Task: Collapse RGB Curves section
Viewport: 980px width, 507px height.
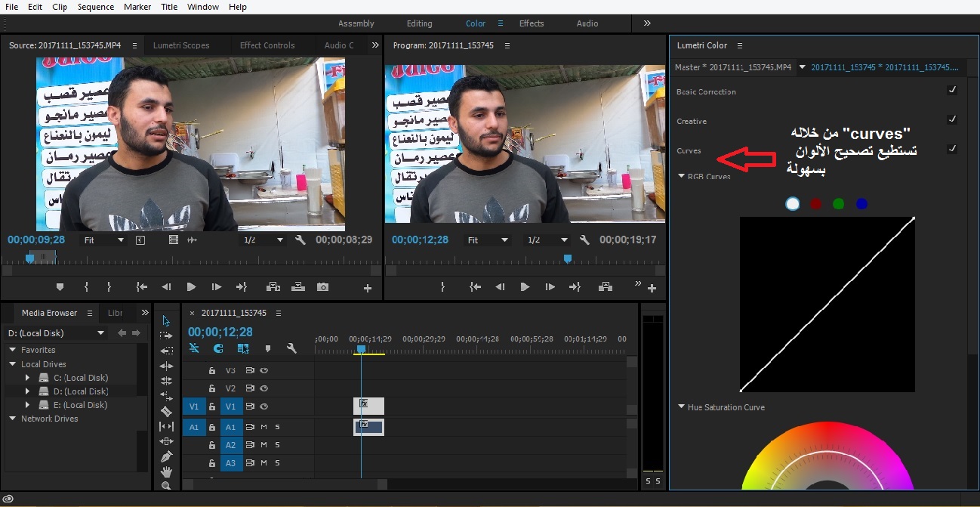Action: [681, 177]
